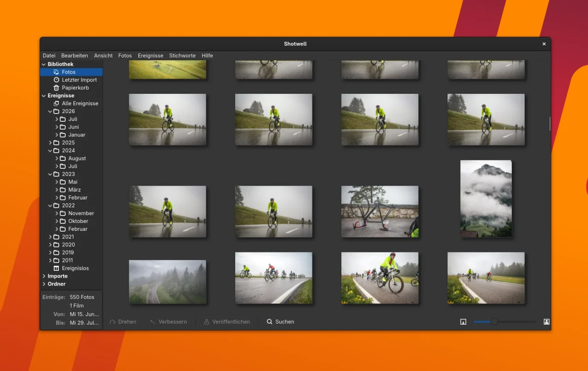
Task: Click the "550 Fotos" entry count
Action: pyautogui.click(x=82, y=297)
